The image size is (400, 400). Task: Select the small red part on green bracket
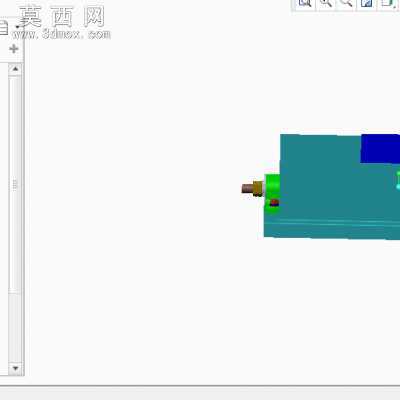274,203
